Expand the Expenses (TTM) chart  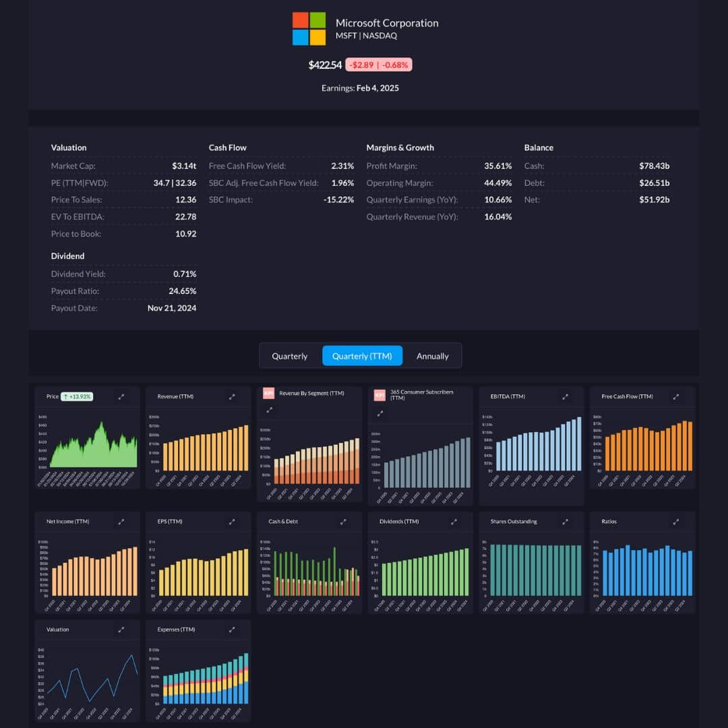(232, 630)
